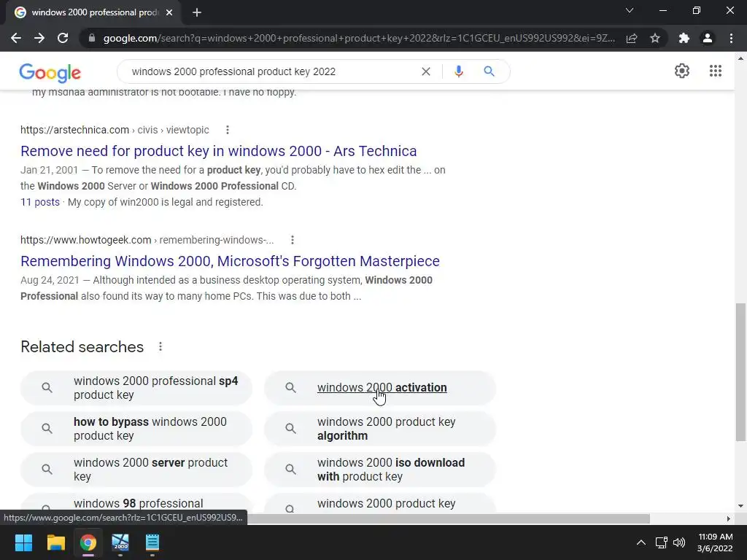Open the taskbar clock and date
The height and width of the screenshot is (560, 747).
coord(715,542)
